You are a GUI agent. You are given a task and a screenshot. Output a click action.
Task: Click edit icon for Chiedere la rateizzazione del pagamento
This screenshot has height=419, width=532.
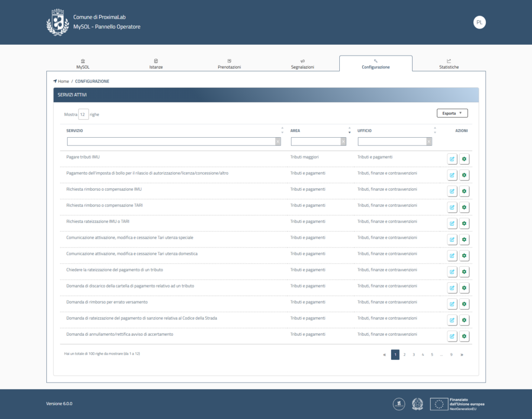pyautogui.click(x=452, y=272)
